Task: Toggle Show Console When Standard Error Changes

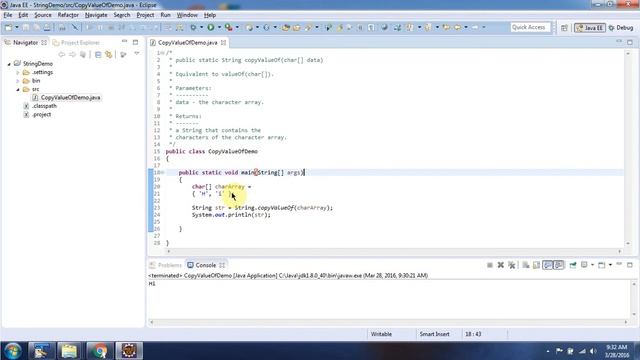Action: coord(559,265)
